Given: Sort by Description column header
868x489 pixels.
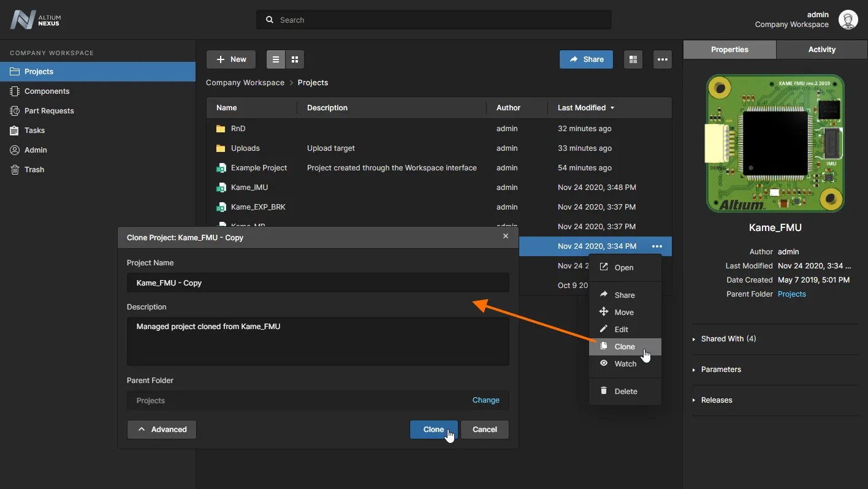Looking at the screenshot, I should pos(327,108).
